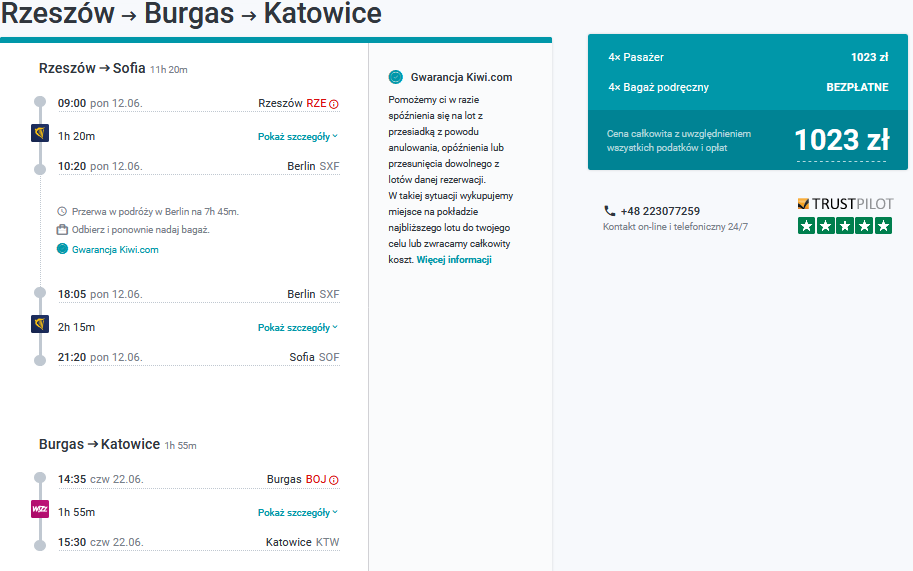Click the phone icon next to +48 223077259
The height and width of the screenshot is (571, 913).
(610, 211)
